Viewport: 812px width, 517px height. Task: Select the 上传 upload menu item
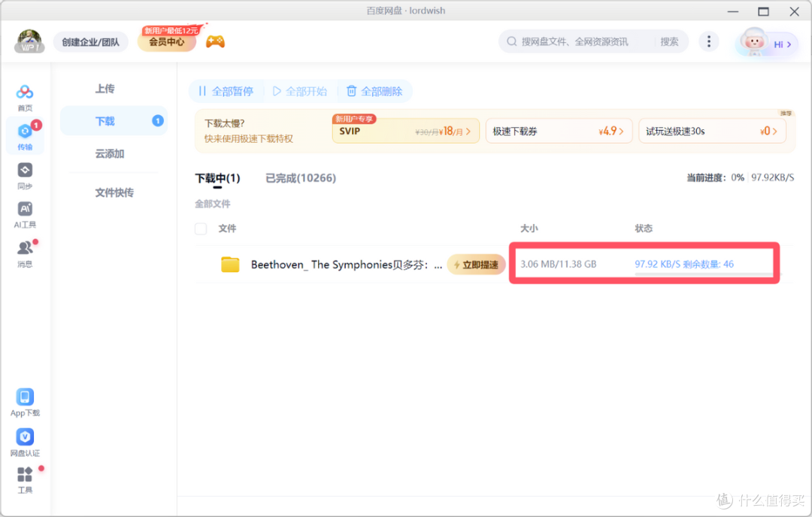coord(105,89)
